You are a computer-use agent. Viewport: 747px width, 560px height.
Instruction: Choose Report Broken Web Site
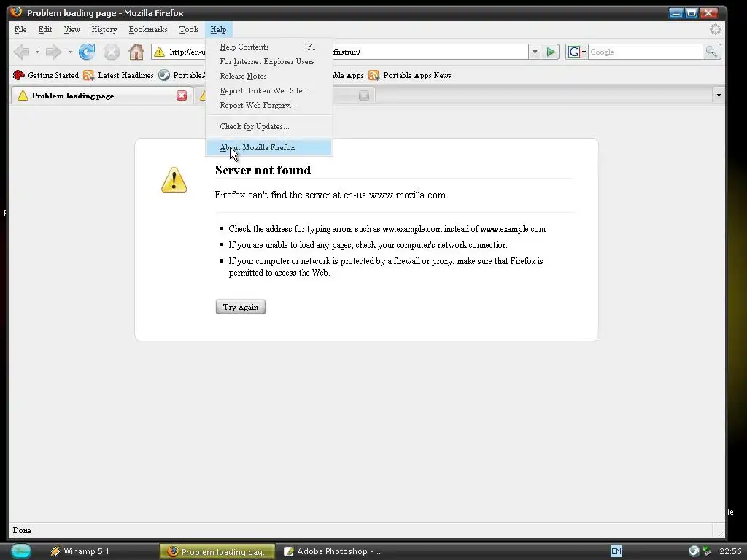pos(268,90)
